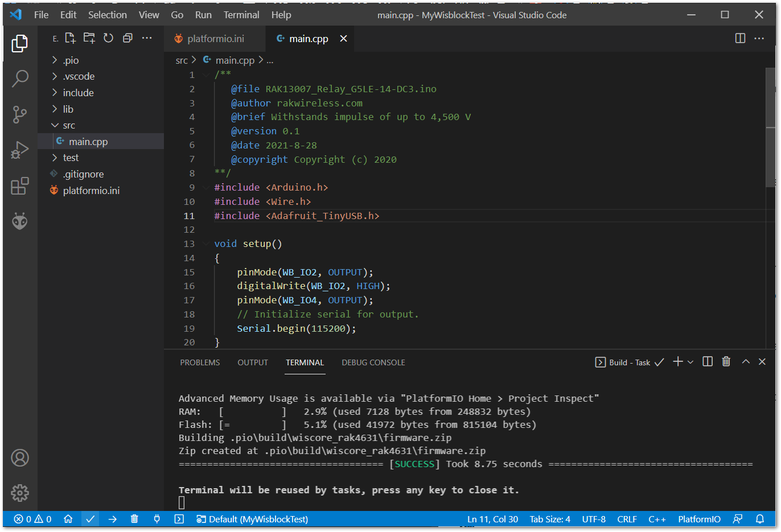Switch environment Default (MyWisblockTest)
This screenshot has height=532, width=781.
(252, 519)
